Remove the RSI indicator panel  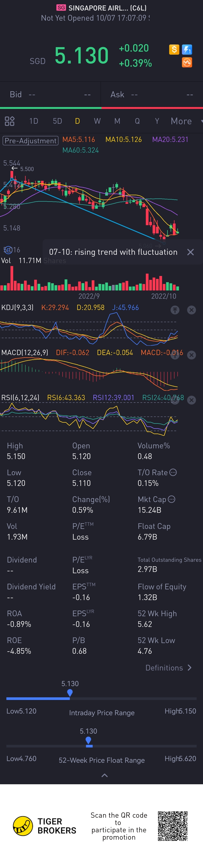tap(191, 400)
